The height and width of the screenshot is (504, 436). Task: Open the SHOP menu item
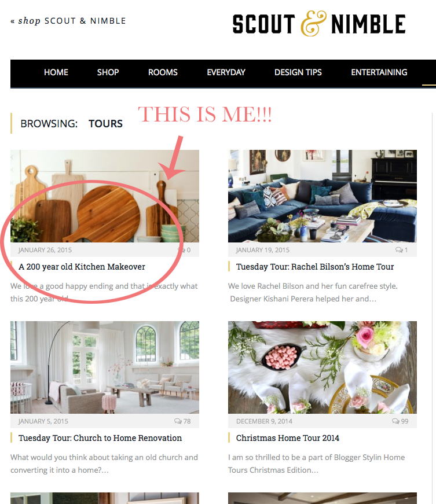pos(108,72)
